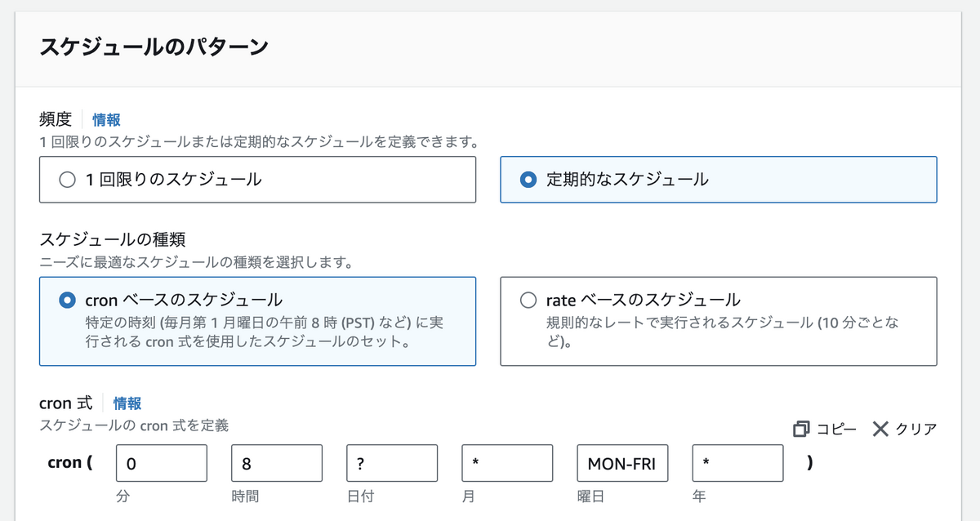The width and height of the screenshot is (980, 521).
Task: Click the Clear X icon for cron fields
Action: [880, 429]
